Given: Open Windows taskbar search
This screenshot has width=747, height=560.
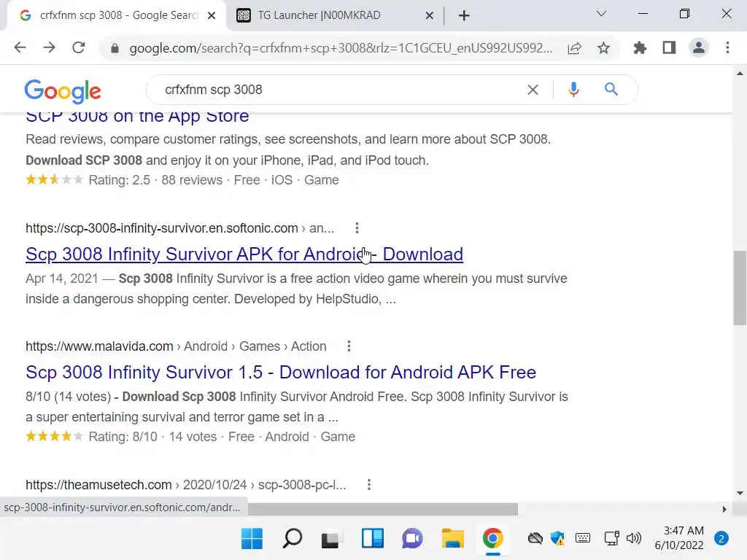Looking at the screenshot, I should pos(292,539).
